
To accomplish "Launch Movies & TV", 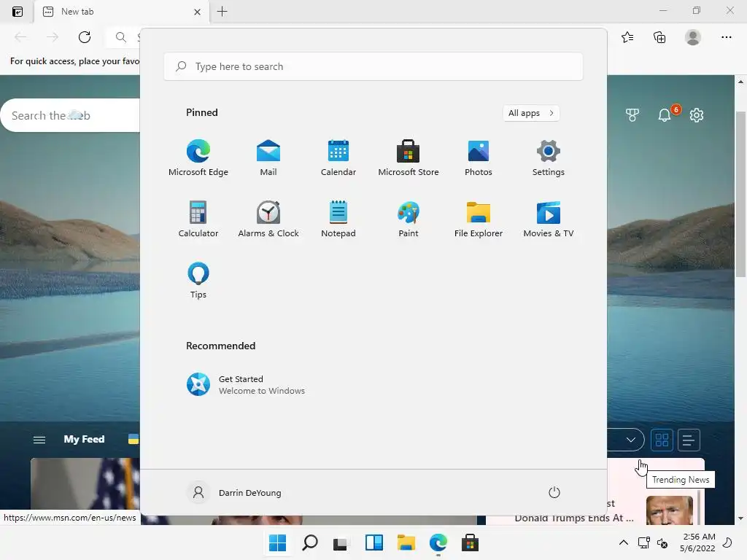I will pyautogui.click(x=549, y=219).
